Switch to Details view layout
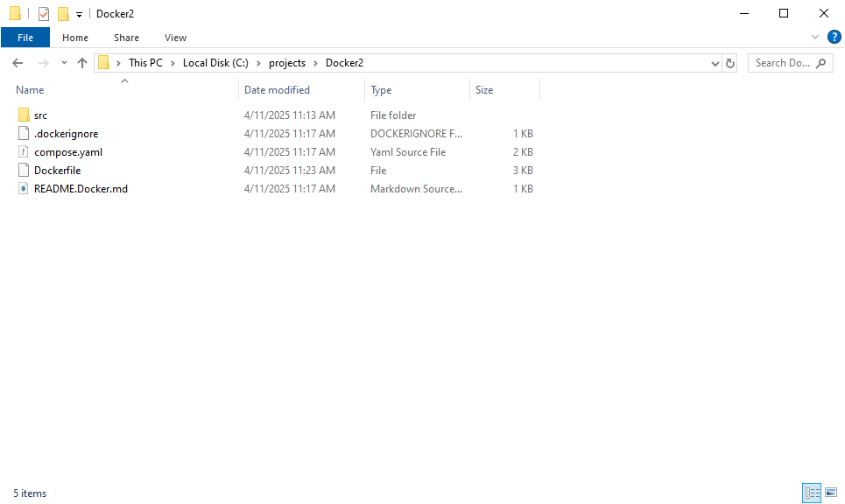 click(812, 493)
